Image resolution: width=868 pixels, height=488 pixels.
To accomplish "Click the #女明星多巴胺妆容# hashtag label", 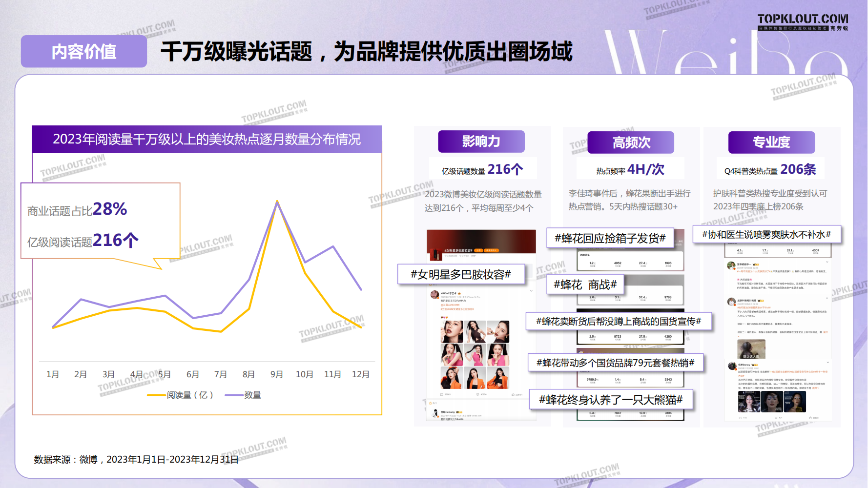I will [461, 274].
